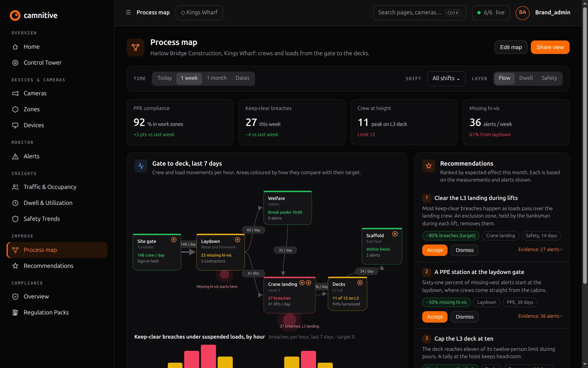
Task: Click the Cameras sidebar icon
Action: pyautogui.click(x=15, y=93)
